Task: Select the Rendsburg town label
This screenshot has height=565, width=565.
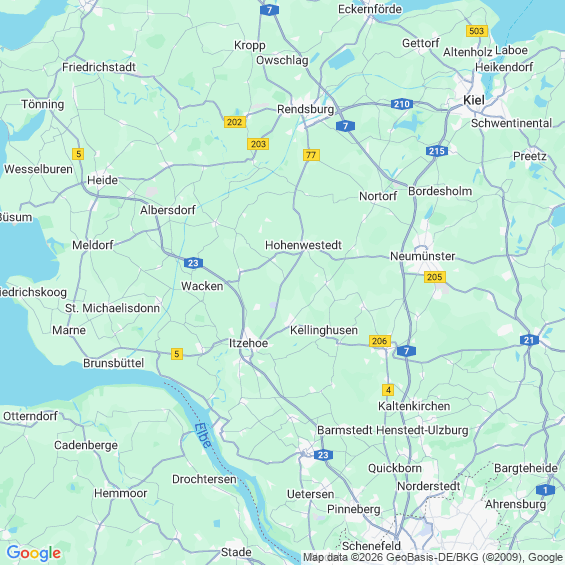Action: (305, 109)
